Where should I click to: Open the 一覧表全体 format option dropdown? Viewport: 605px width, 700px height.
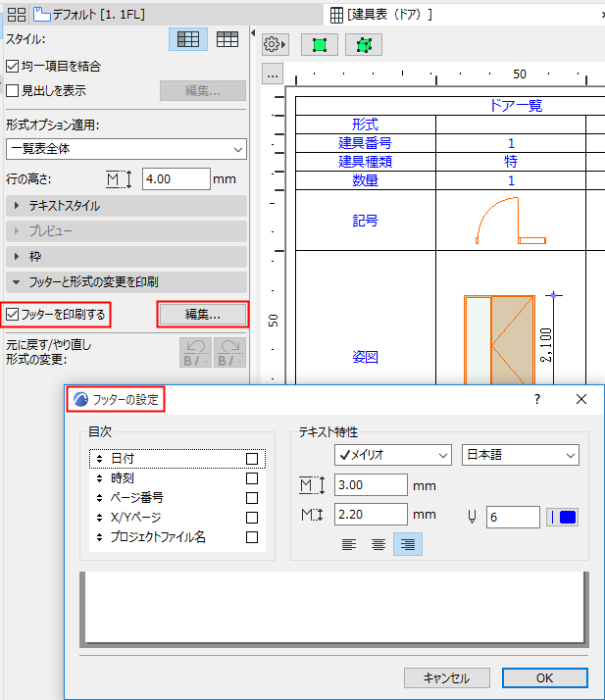pyautogui.click(x=126, y=149)
